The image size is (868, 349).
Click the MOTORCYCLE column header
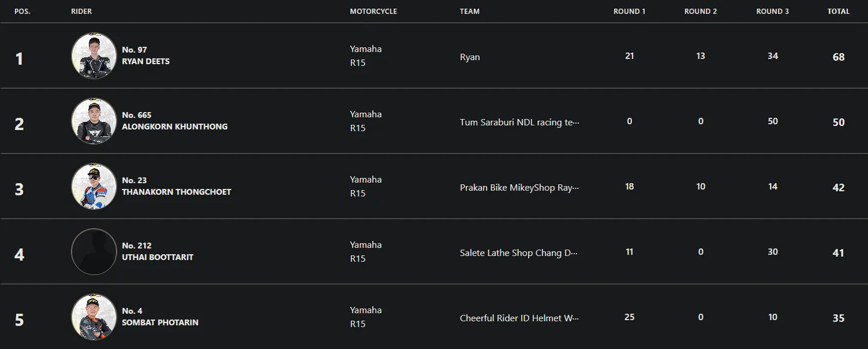373,12
